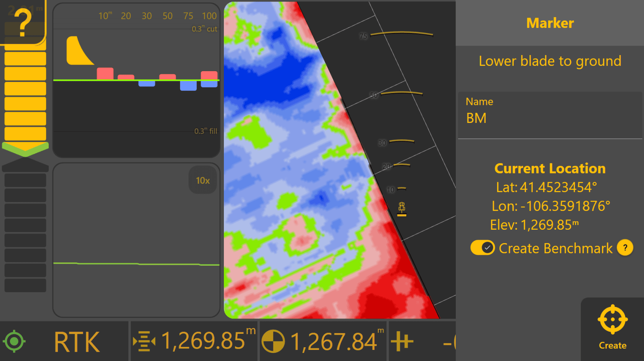The image size is (644, 361).
Task: Click the 30 range arc label on the map
Action: pos(382,143)
